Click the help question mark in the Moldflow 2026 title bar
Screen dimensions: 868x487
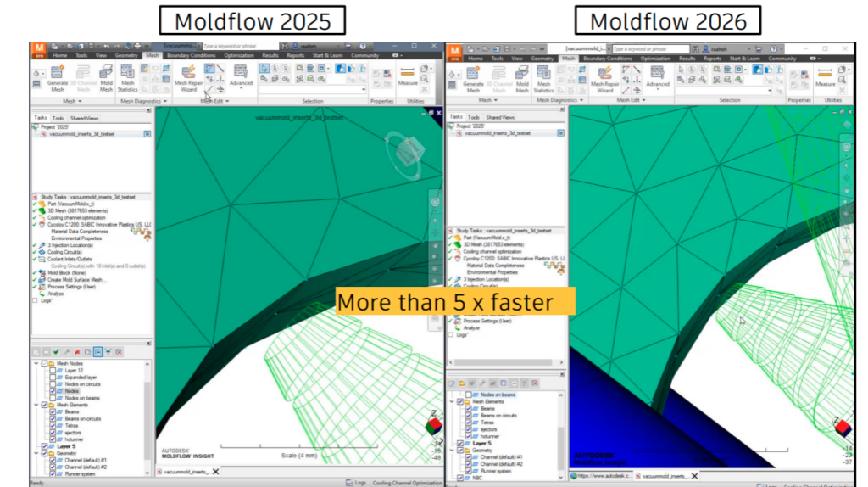point(773,48)
